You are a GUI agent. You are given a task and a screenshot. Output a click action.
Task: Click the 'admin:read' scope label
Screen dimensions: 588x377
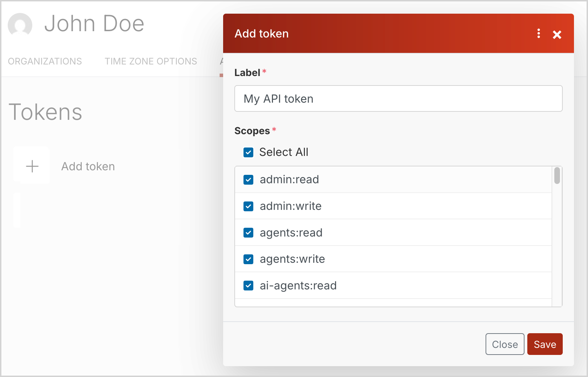coord(289,179)
